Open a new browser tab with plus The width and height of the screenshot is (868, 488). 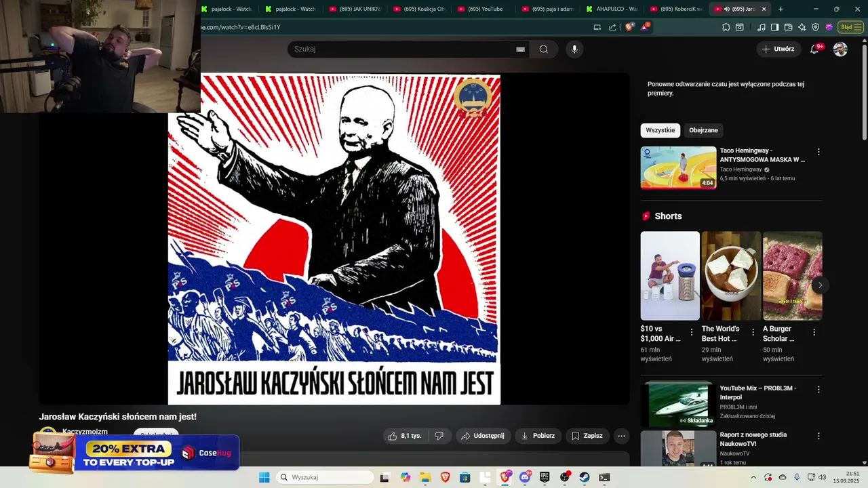click(x=781, y=9)
